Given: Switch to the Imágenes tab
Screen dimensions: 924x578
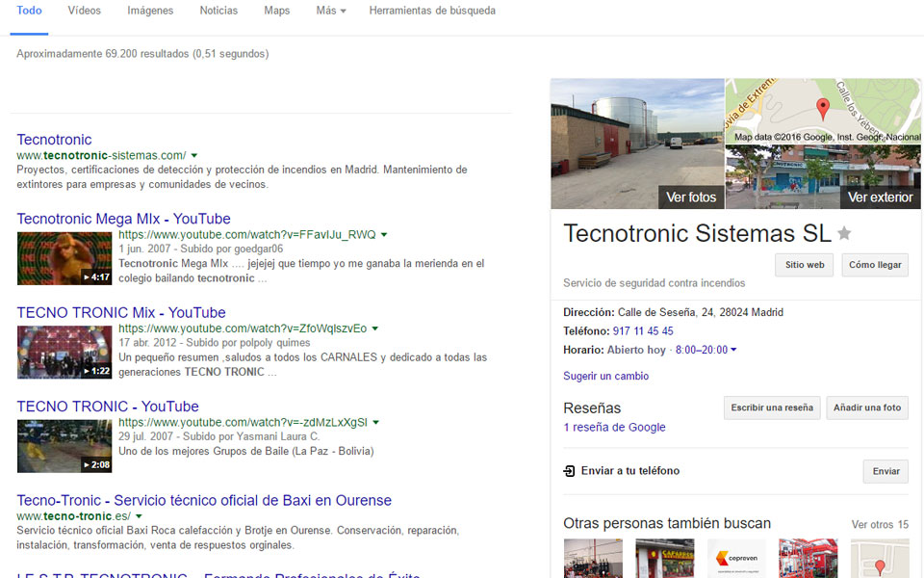Looking at the screenshot, I should point(150,11).
